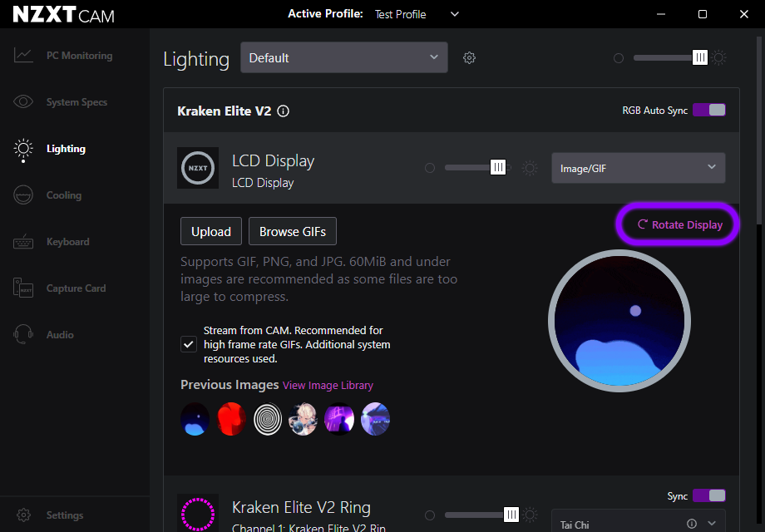Expand the Image/GIF mode dropdown
Screen dimensions: 765x532
pos(638,168)
